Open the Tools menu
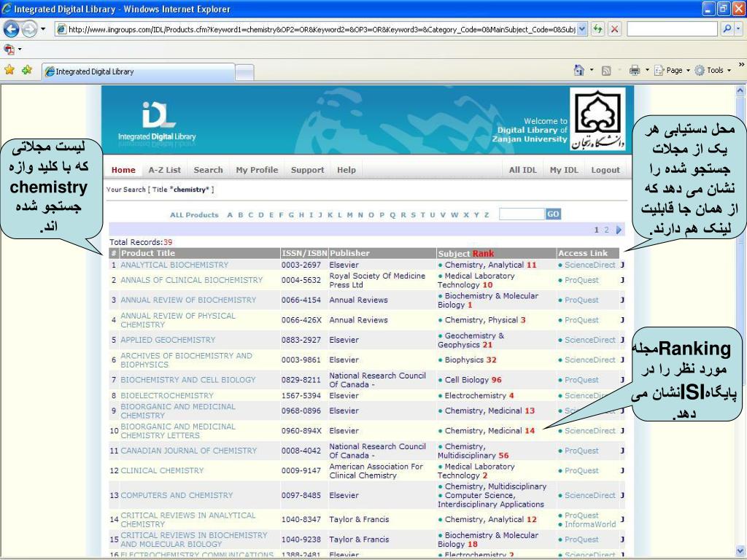Viewport: 747px width, 560px height. click(713, 71)
